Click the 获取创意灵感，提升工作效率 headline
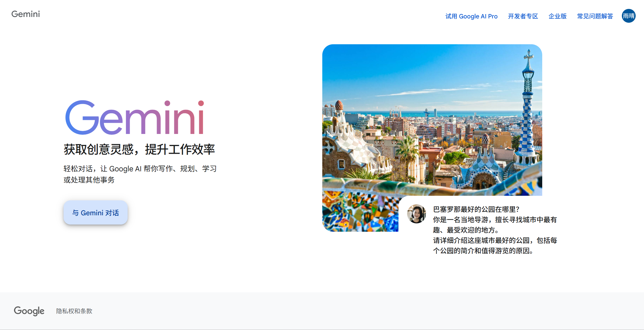 (x=139, y=149)
